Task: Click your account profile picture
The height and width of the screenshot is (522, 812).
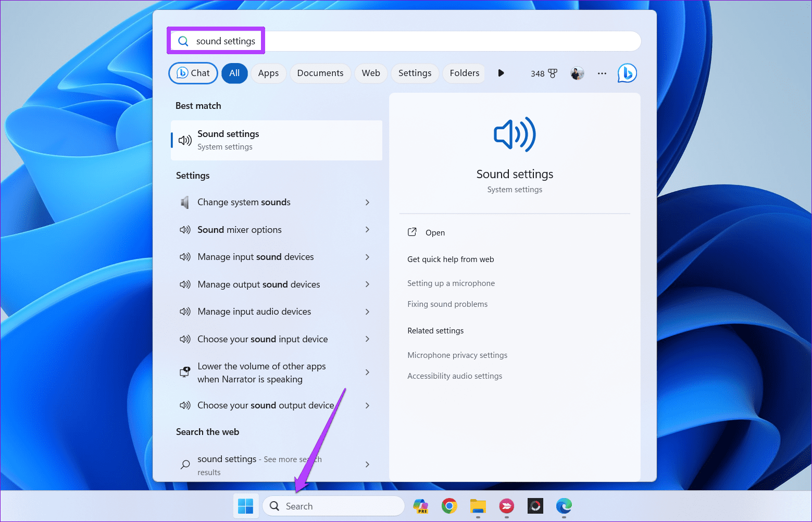Action: pos(577,73)
